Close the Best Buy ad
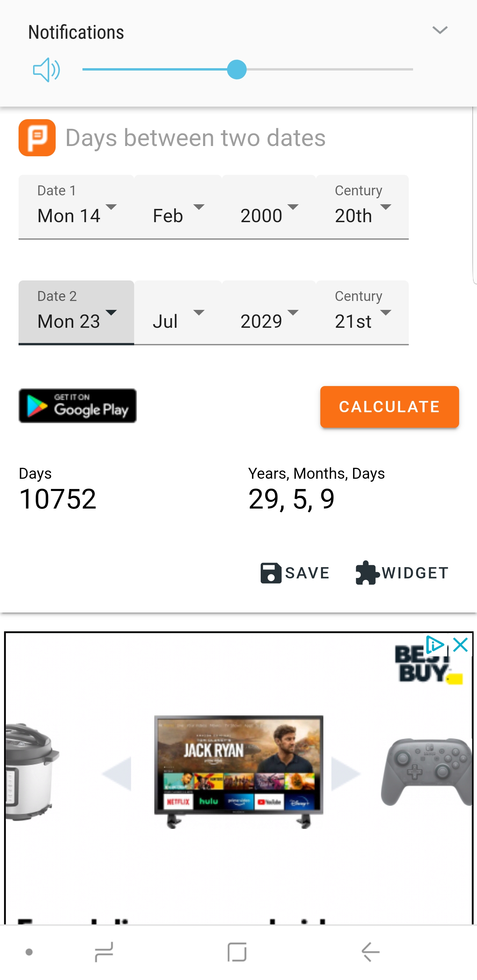 pos(461,645)
